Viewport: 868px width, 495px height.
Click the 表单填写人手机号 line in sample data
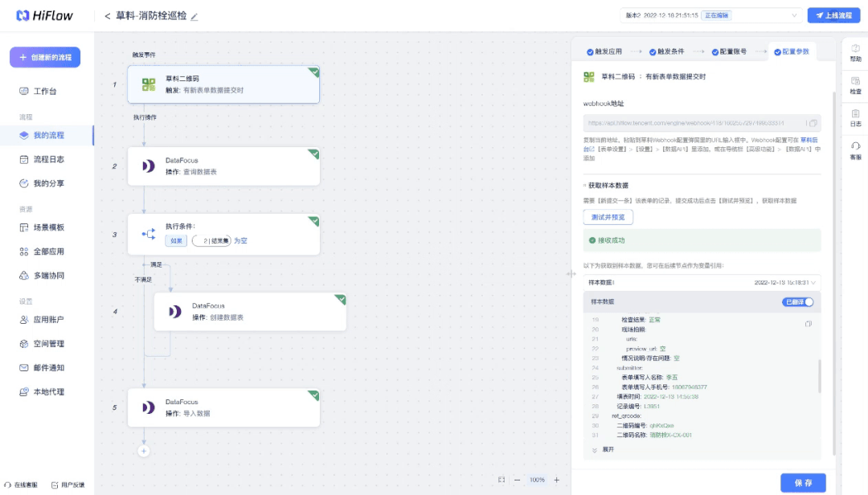tap(664, 387)
